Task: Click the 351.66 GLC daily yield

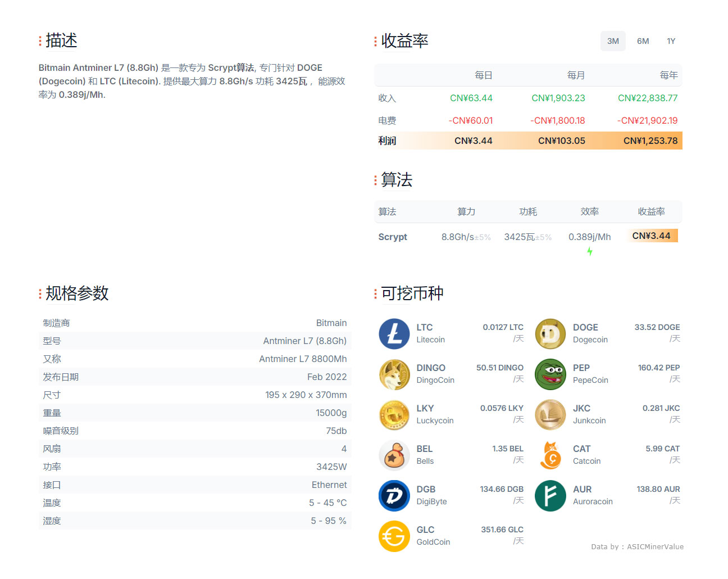Action: click(502, 530)
